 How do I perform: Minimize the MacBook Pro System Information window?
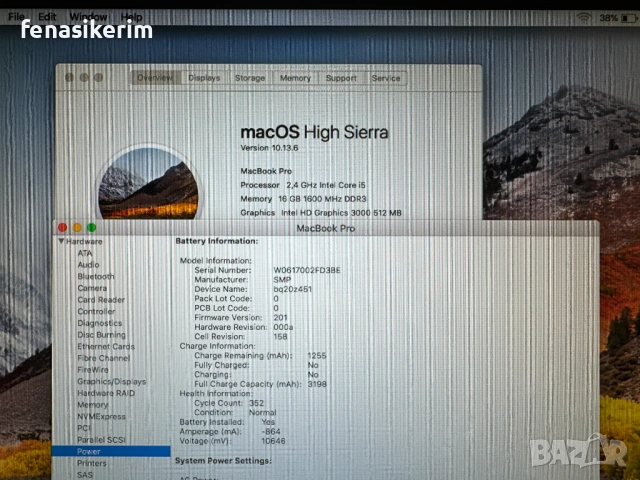click(77, 228)
